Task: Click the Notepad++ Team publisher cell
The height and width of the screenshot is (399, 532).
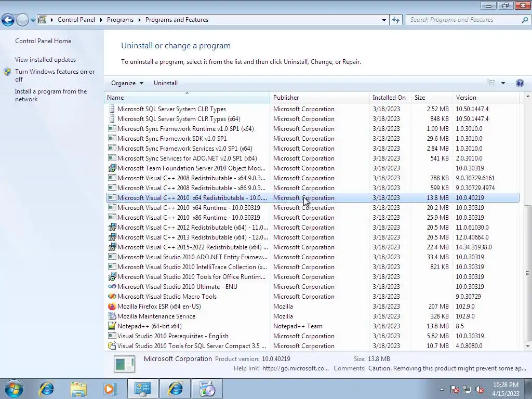Action: tap(298, 326)
